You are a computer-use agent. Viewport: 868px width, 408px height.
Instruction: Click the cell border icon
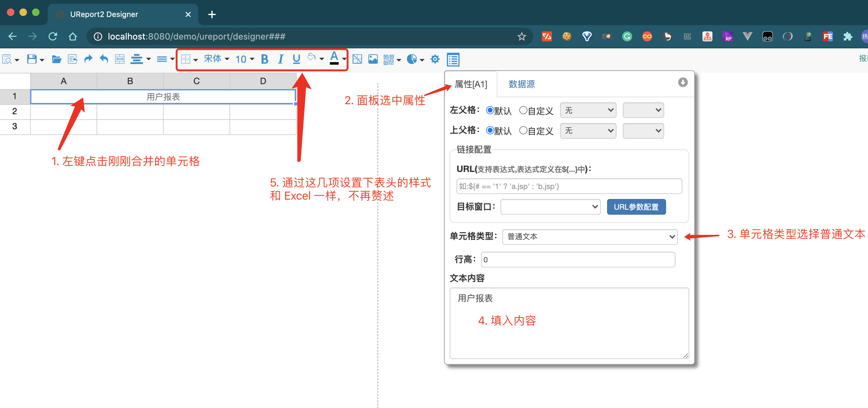186,59
